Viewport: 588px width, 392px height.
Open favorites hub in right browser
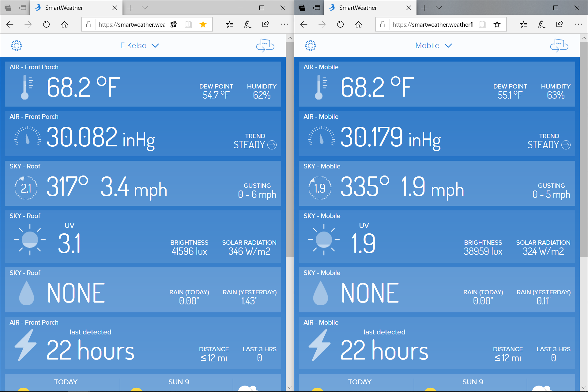523,24
